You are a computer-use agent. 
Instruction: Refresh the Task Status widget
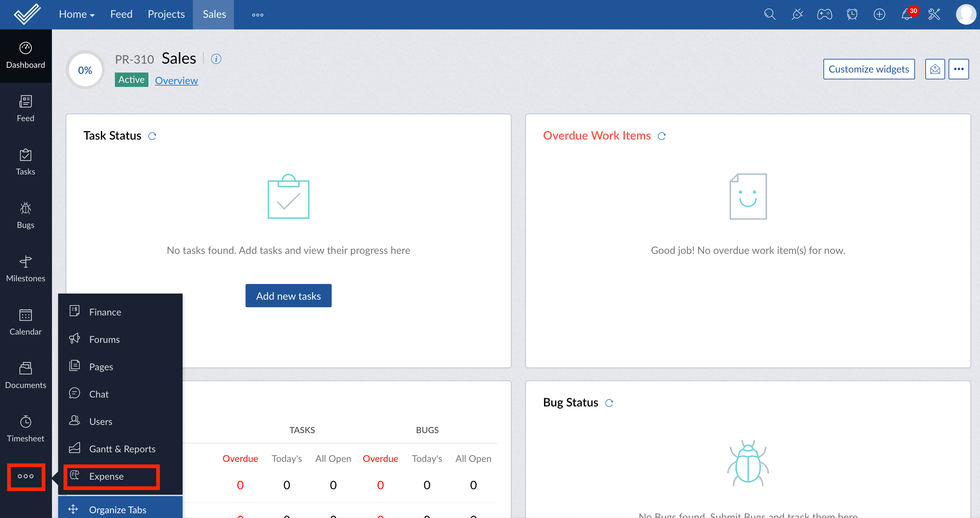coord(152,136)
